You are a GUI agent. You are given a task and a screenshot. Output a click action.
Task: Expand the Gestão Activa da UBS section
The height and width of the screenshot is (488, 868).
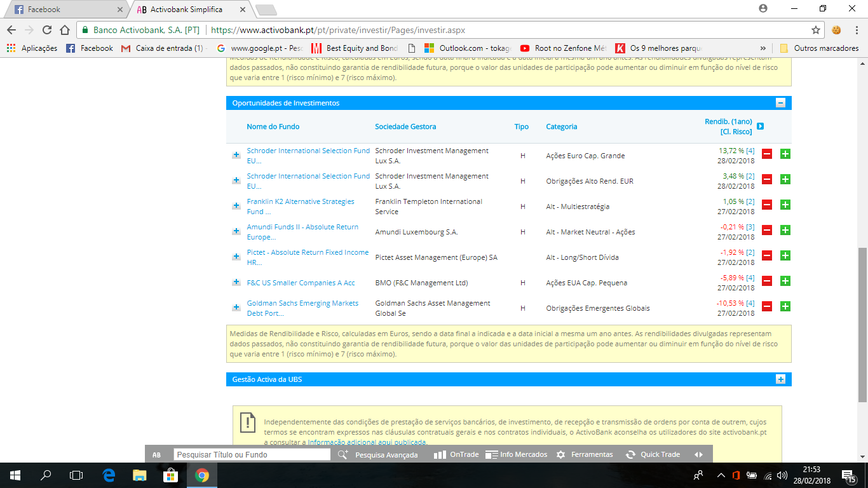pyautogui.click(x=780, y=379)
